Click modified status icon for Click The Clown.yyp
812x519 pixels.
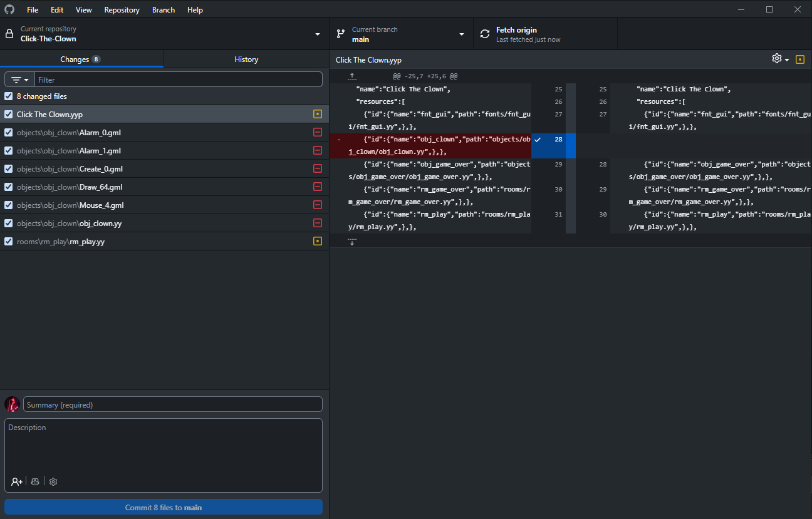(x=318, y=115)
